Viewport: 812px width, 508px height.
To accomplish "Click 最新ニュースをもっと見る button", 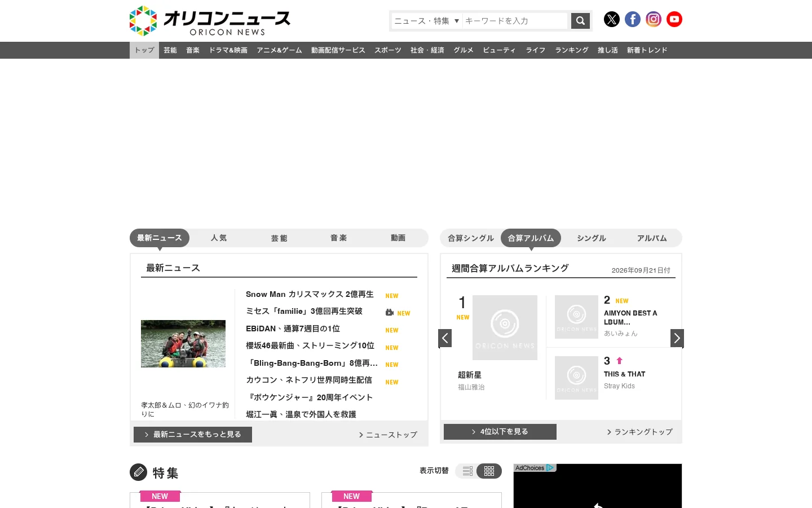I will pyautogui.click(x=193, y=435).
